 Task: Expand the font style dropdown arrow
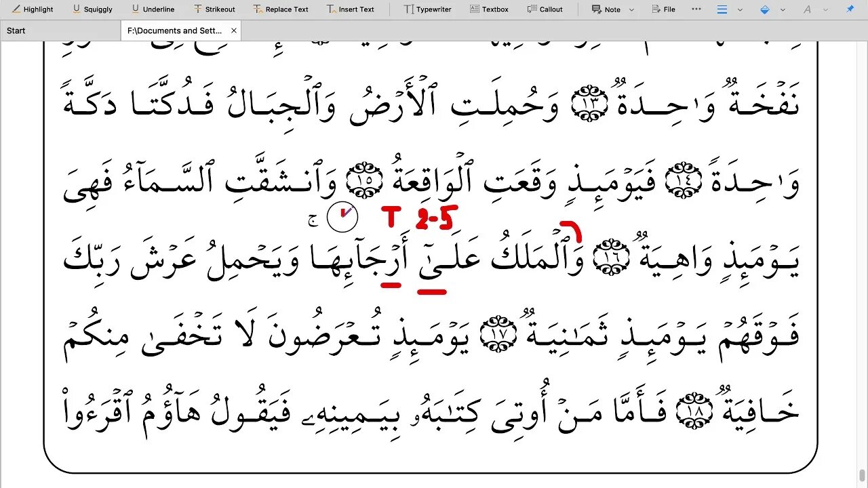coord(825,10)
